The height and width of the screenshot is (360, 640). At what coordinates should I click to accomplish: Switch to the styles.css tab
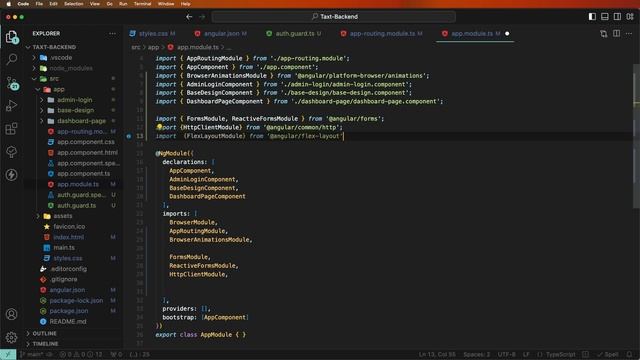point(153,33)
